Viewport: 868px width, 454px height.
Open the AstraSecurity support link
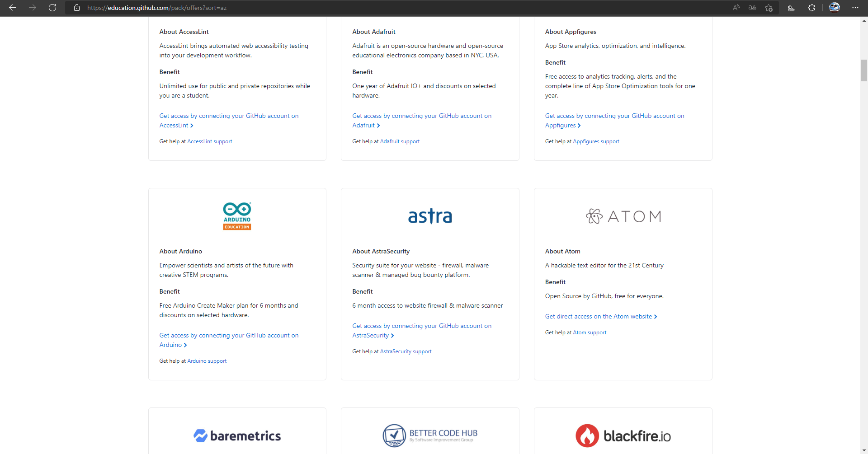[406, 351]
